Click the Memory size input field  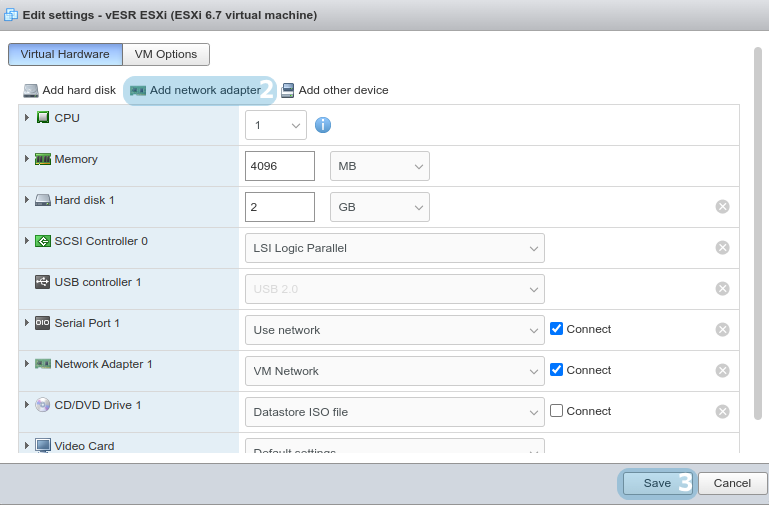coord(280,166)
